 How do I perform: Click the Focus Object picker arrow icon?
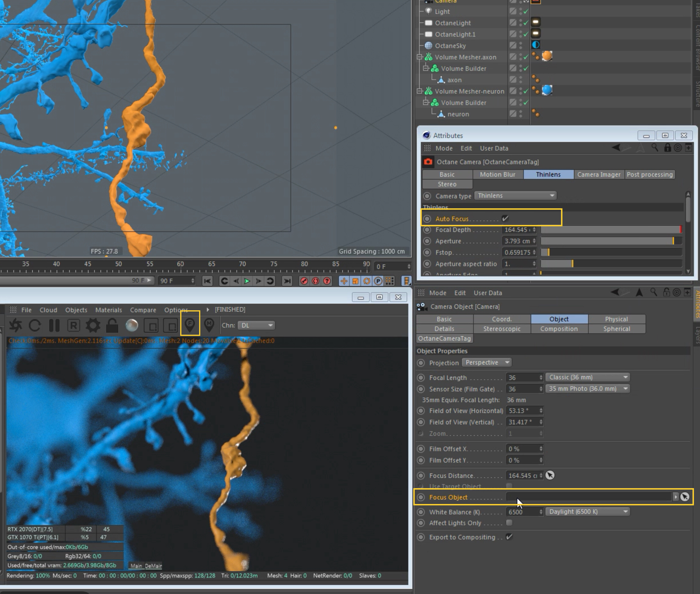684,497
